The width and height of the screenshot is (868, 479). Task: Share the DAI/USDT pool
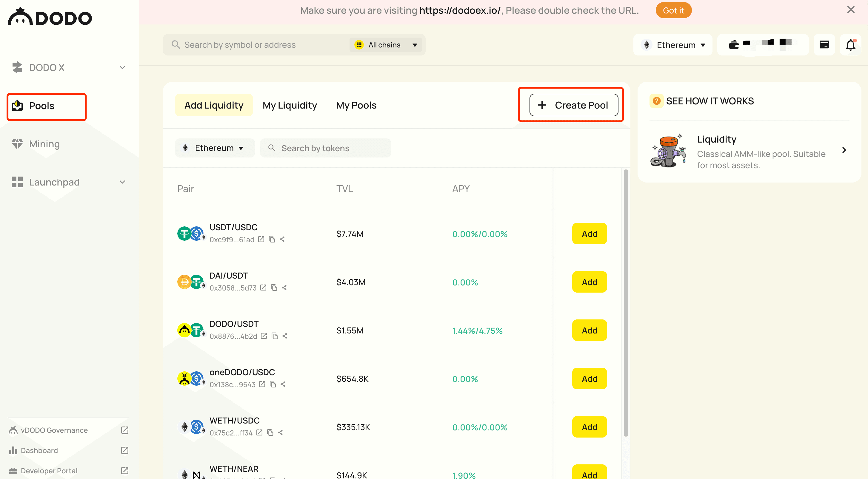[284, 288]
